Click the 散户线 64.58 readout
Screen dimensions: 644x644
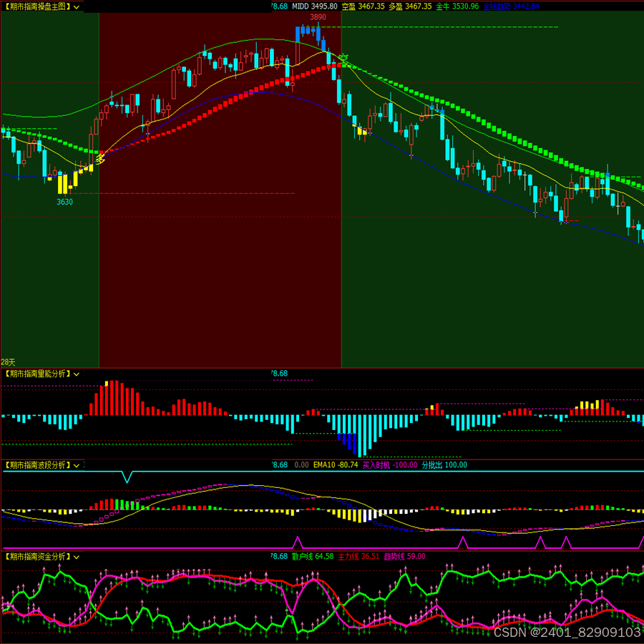click(x=313, y=557)
